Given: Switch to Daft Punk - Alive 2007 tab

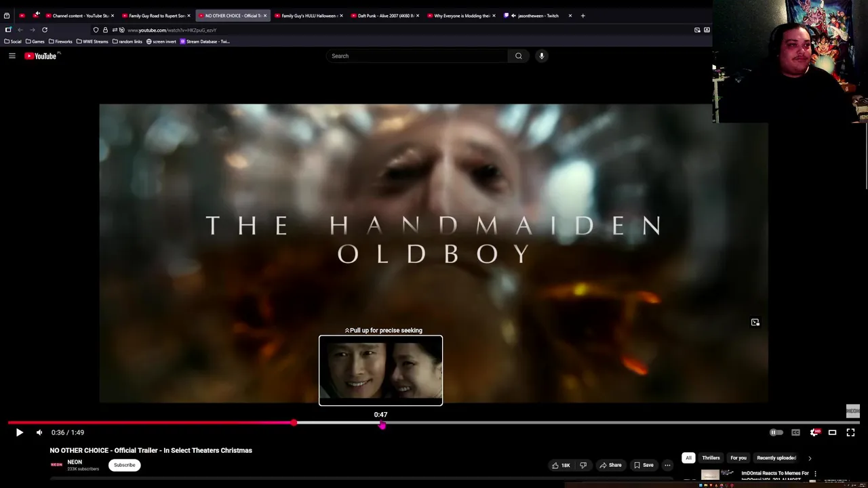Looking at the screenshot, I should coord(385,16).
